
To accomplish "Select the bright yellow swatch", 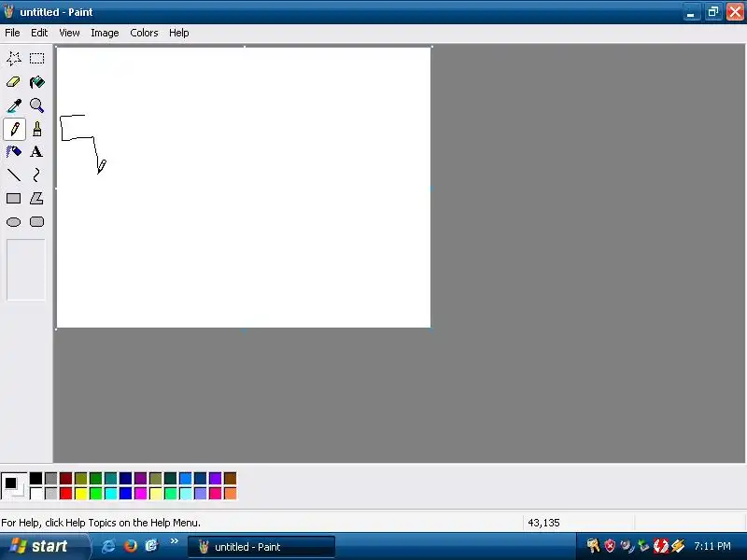I will (81, 494).
